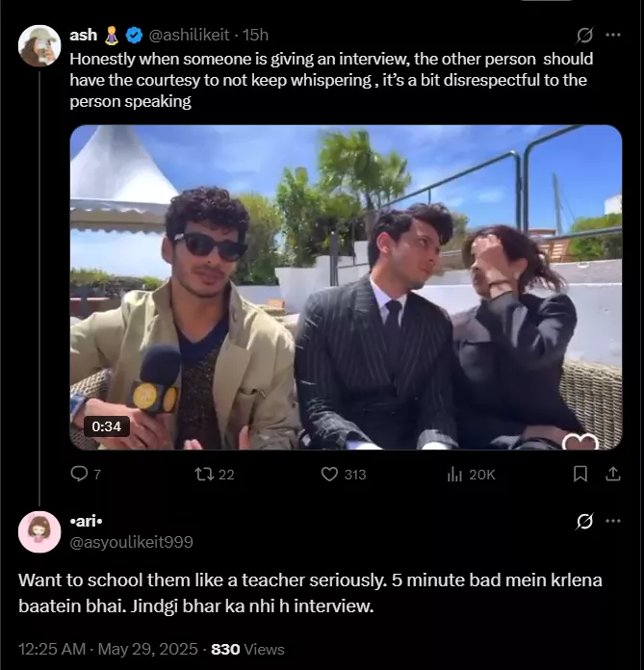The height and width of the screenshot is (670, 644).
Task: Click the 15h timestamp on ash's tweet
Action: 255,35
